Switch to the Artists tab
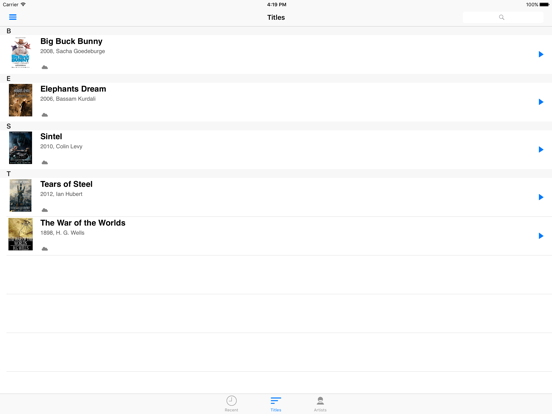This screenshot has height=414, width=552. (320, 403)
